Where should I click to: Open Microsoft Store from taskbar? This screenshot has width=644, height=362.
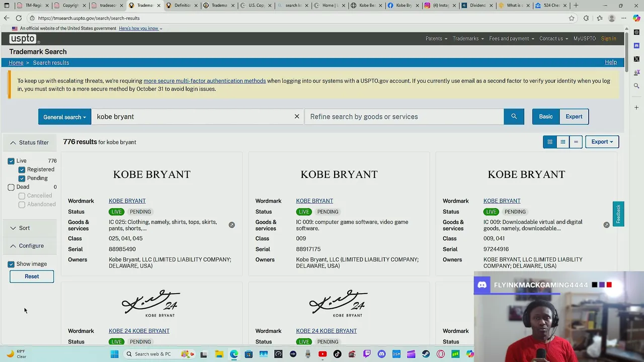pos(249,354)
